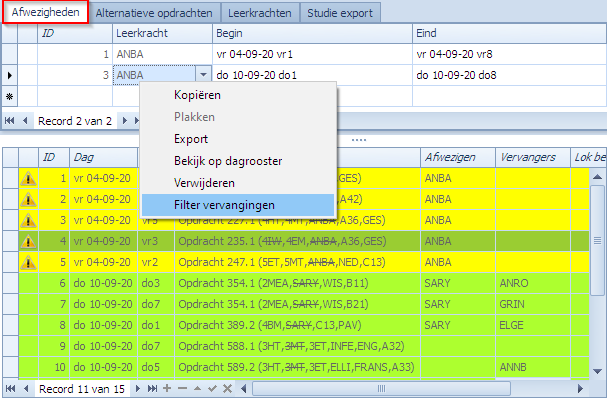Sort upper grid by Begin column

click(x=312, y=33)
